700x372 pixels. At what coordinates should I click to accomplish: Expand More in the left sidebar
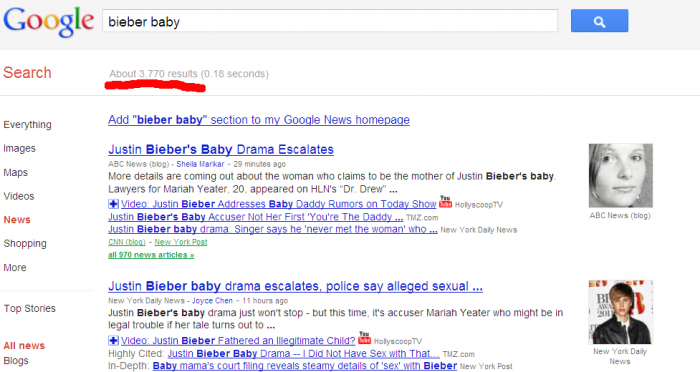pyautogui.click(x=15, y=268)
